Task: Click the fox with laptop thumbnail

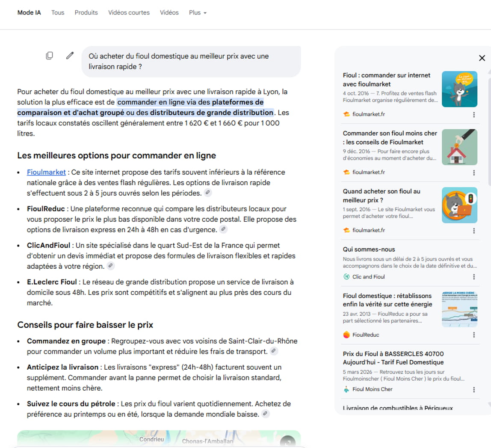Action: 459,205
